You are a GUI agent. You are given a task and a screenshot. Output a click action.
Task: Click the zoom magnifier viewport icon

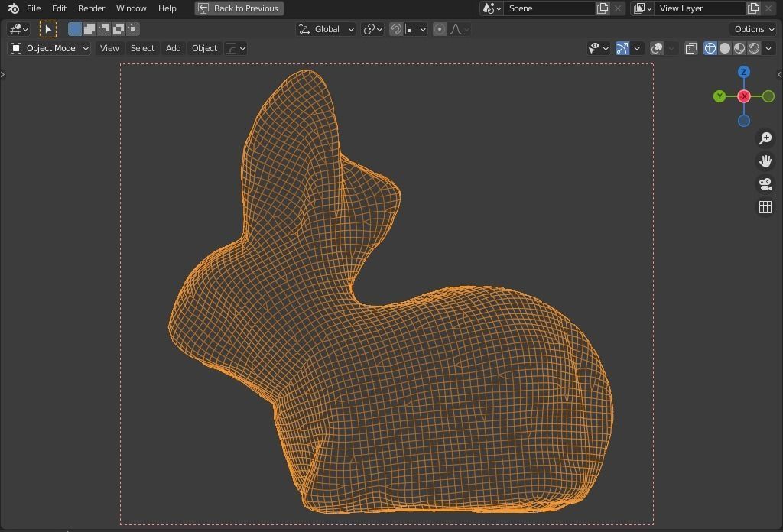click(x=765, y=138)
